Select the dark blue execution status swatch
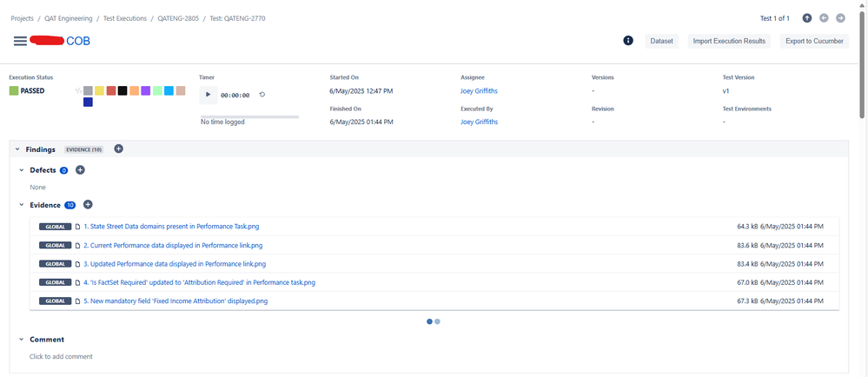Viewport: 868px width, 377px height. tap(88, 103)
